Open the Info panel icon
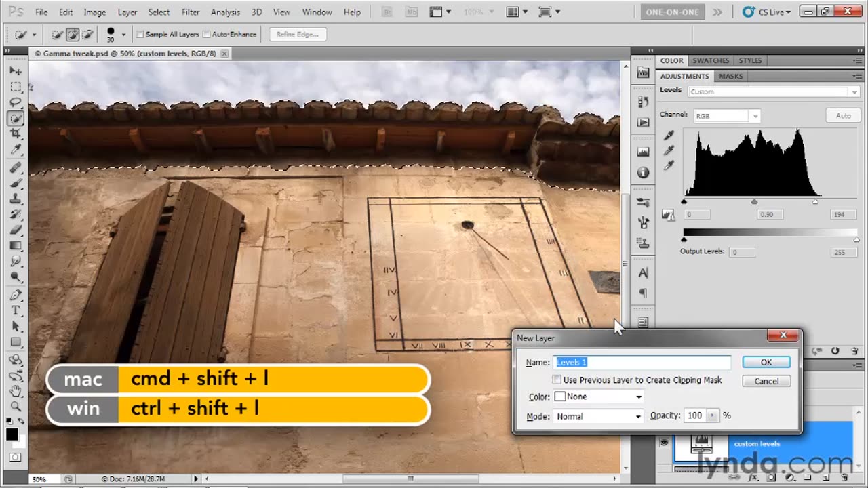 (x=643, y=173)
